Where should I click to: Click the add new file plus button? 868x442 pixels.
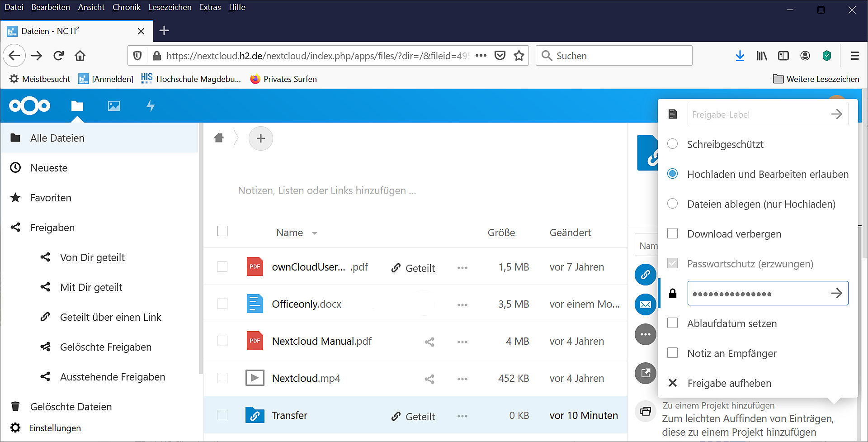pos(260,138)
